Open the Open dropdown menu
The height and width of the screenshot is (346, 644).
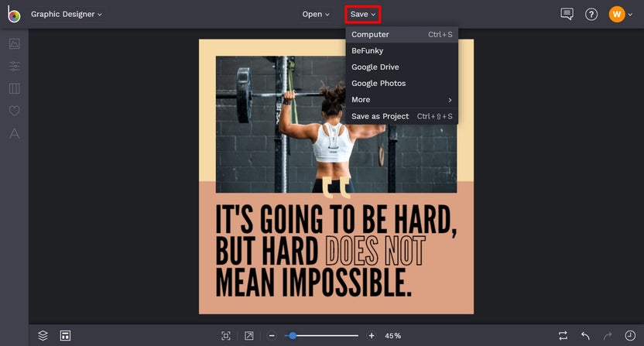(316, 15)
